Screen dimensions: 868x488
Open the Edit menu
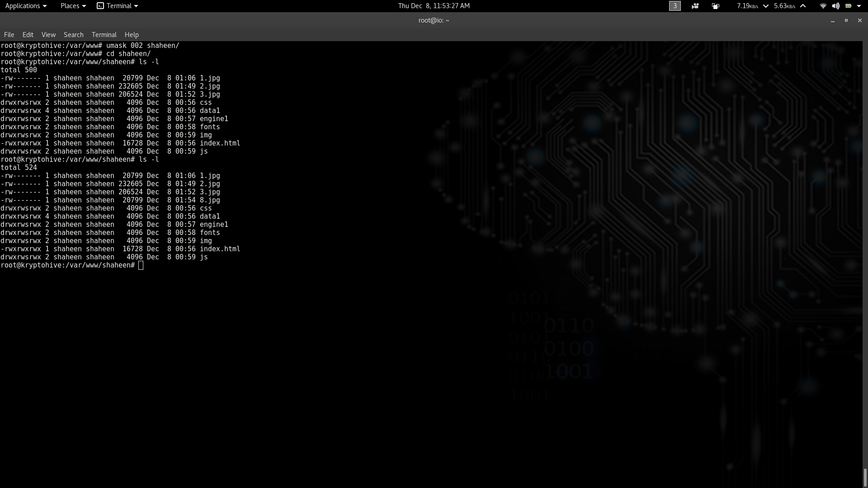click(x=28, y=35)
